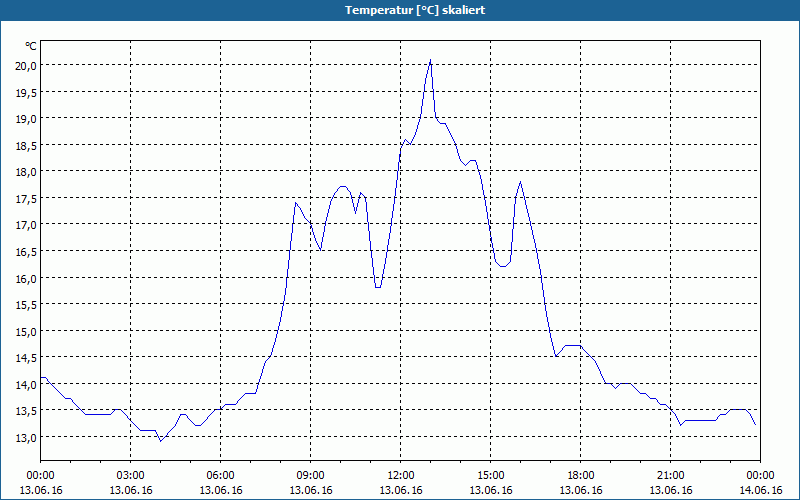
Task: Select the 20,0 y-axis label
Action: 26,65
